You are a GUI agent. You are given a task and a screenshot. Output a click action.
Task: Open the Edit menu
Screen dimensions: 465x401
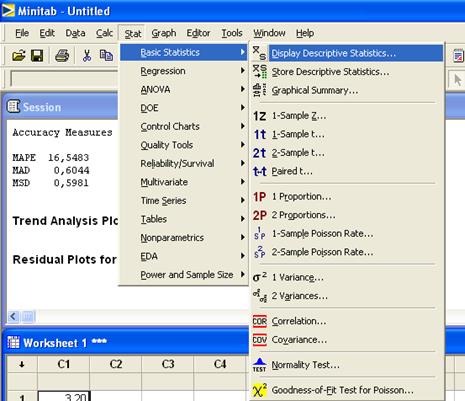47,33
